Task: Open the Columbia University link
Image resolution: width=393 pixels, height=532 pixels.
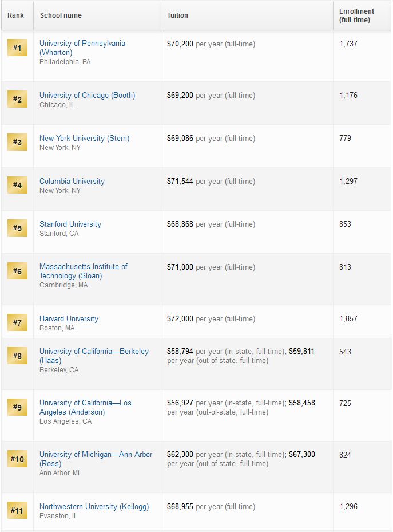Action: 72,181
